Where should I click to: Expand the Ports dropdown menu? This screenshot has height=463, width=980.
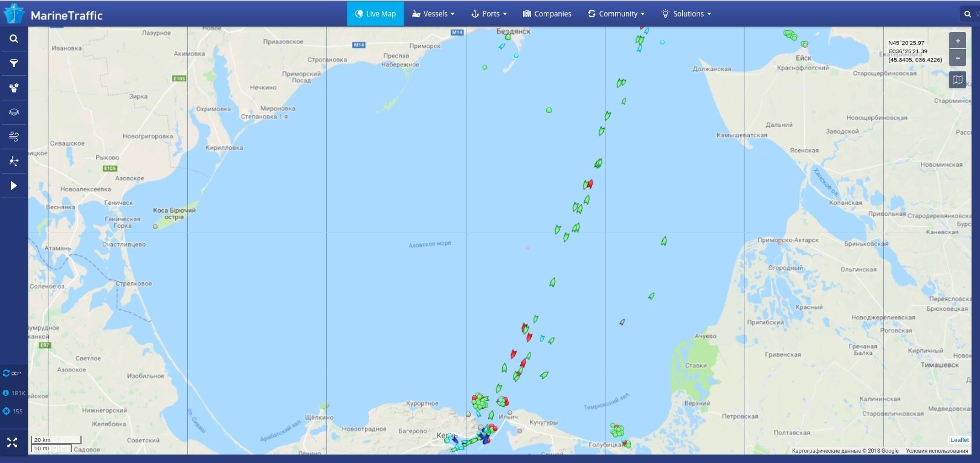[489, 14]
